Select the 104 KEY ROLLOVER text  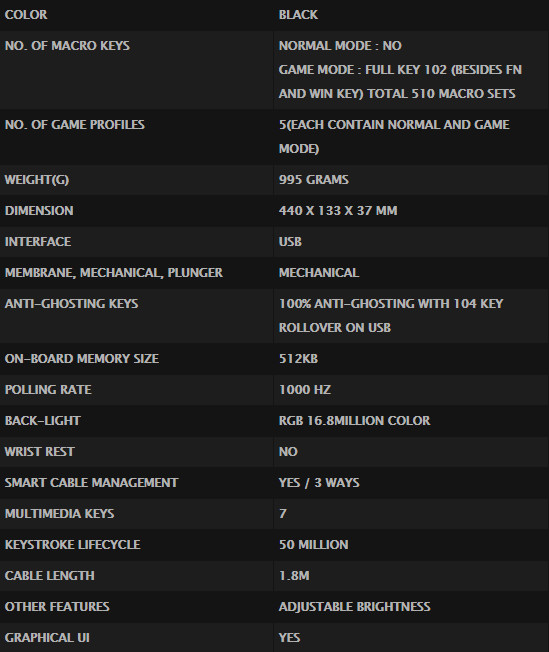(391, 316)
